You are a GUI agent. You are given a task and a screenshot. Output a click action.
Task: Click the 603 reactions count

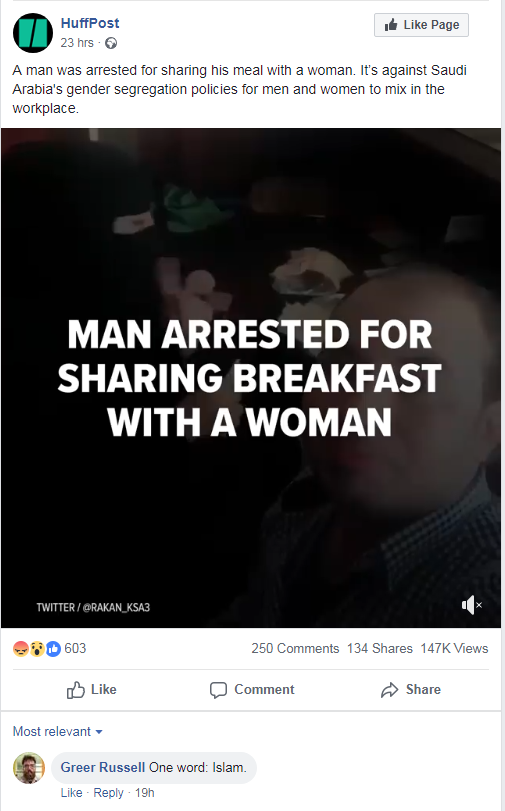pos(75,649)
